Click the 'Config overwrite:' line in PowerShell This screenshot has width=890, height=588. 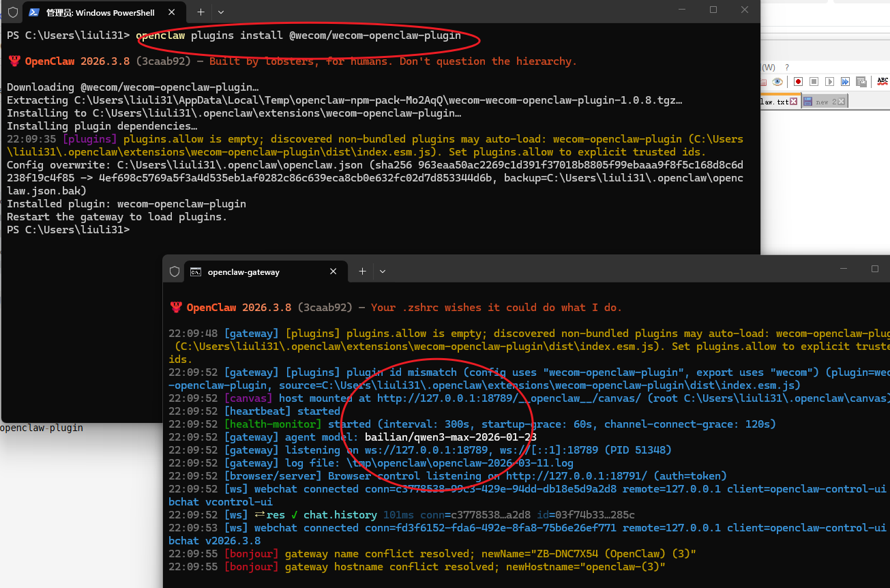(375, 178)
